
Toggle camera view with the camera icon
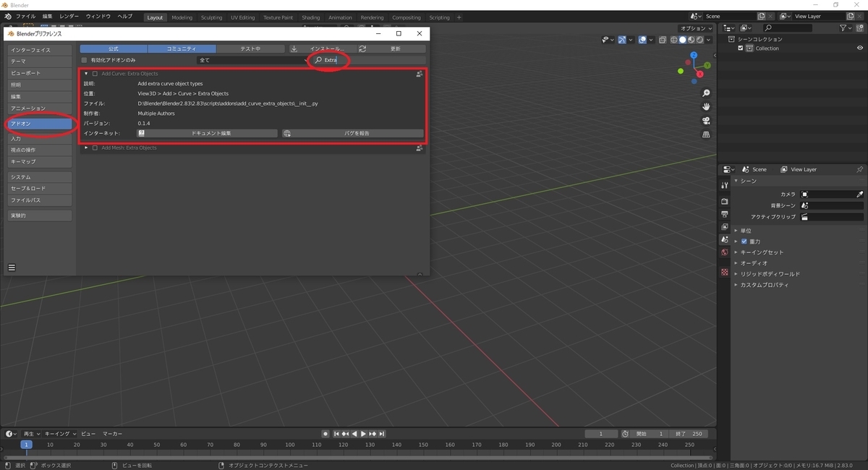pyautogui.click(x=706, y=121)
